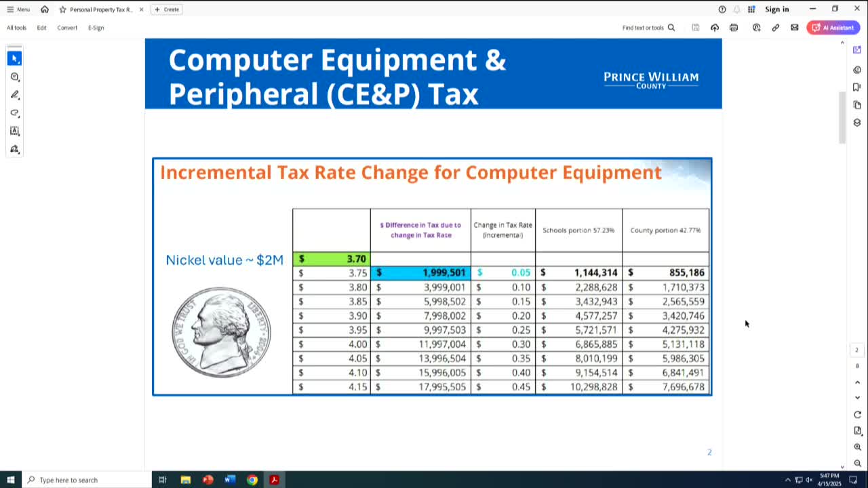Viewport: 868px width, 488px height.
Task: Copy a share link to the file
Action: [776, 28]
